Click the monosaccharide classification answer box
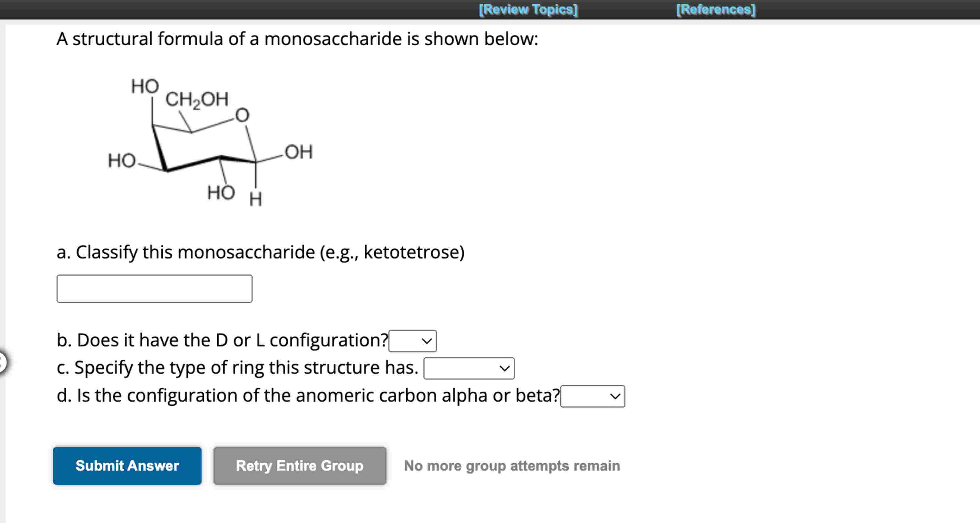980x523 pixels. (x=154, y=288)
